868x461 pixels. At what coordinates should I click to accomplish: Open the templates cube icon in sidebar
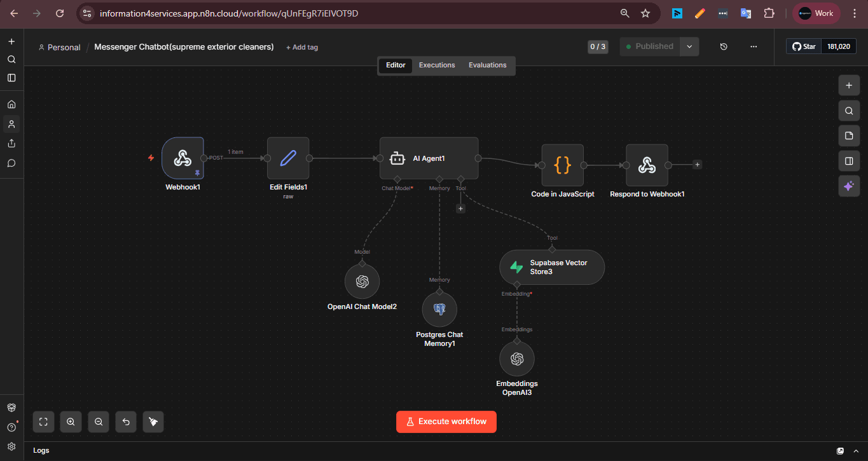pyautogui.click(x=11, y=408)
